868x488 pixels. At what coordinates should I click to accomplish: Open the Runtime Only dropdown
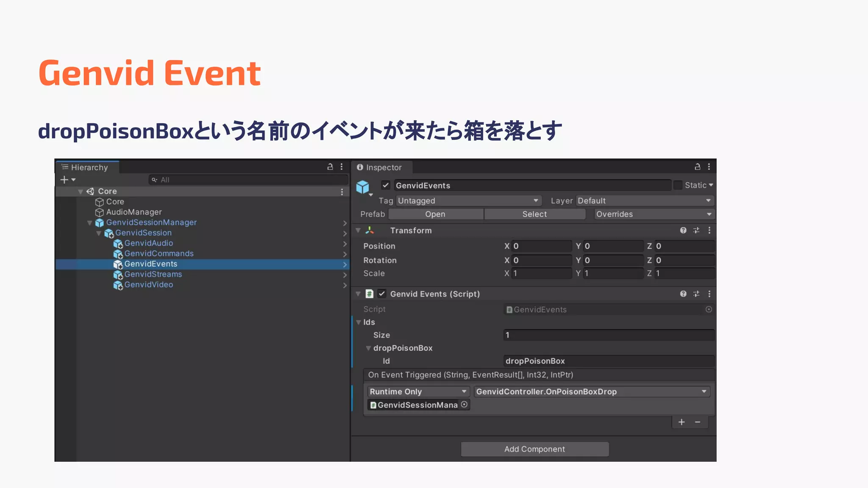[418, 391]
